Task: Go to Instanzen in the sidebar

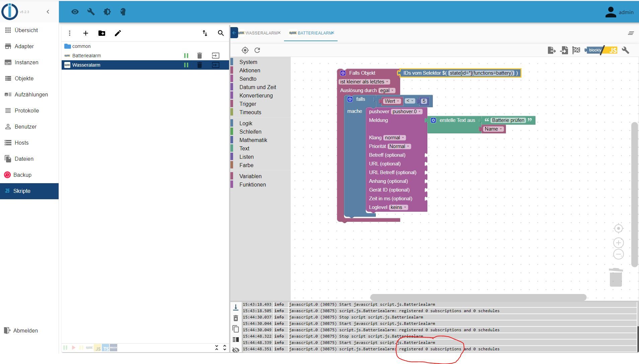Action: (x=26, y=62)
